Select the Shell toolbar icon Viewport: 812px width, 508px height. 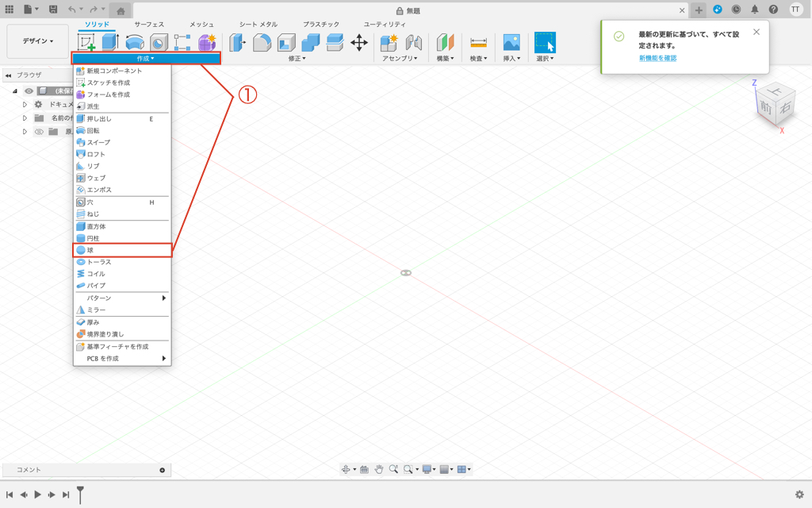point(286,43)
